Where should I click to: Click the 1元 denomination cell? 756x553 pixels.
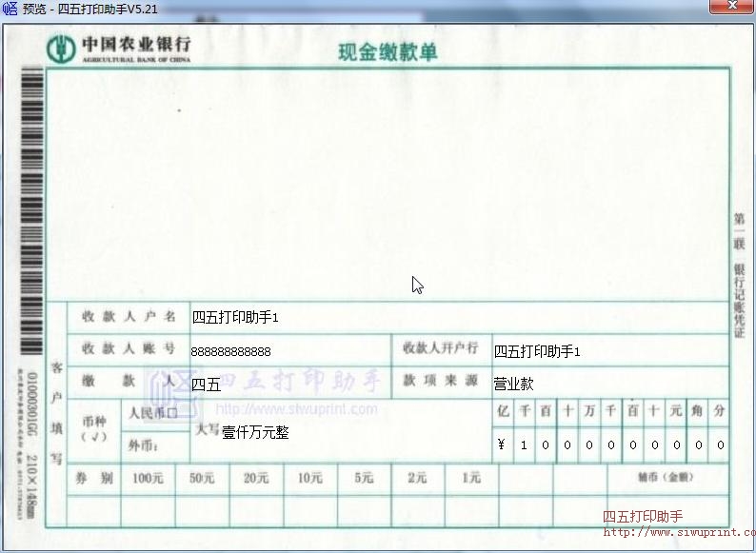tap(471, 478)
